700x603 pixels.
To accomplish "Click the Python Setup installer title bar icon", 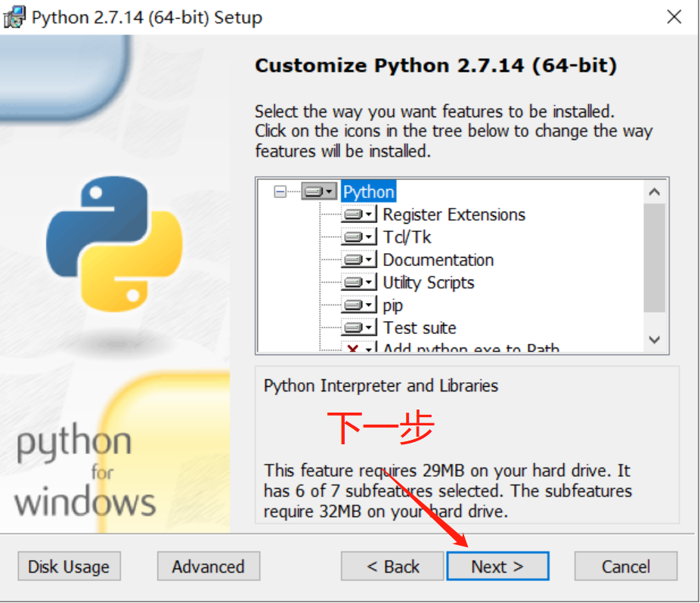I will pyautogui.click(x=14, y=17).
